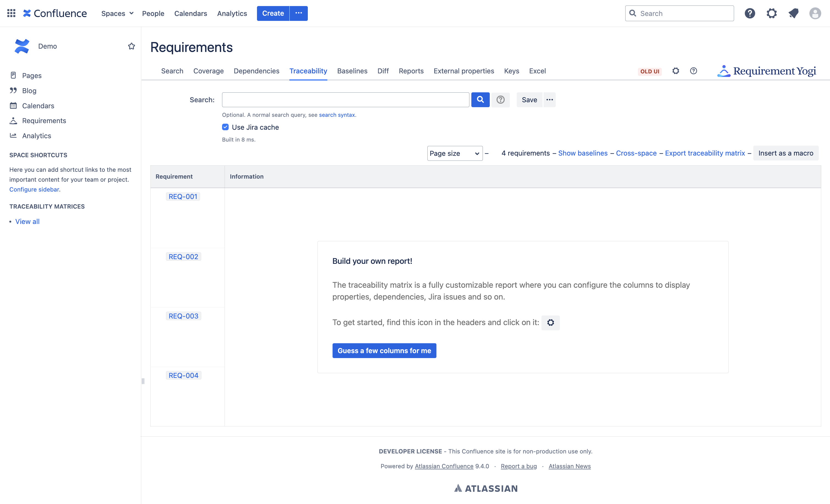
Task: Open the more options next to Save
Action: click(x=549, y=100)
